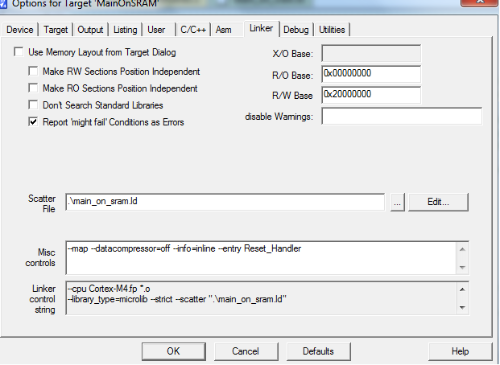This screenshot has height=365, width=500.
Task: Enable Use Memory Layout from Target Dialog
Action: pyautogui.click(x=19, y=52)
